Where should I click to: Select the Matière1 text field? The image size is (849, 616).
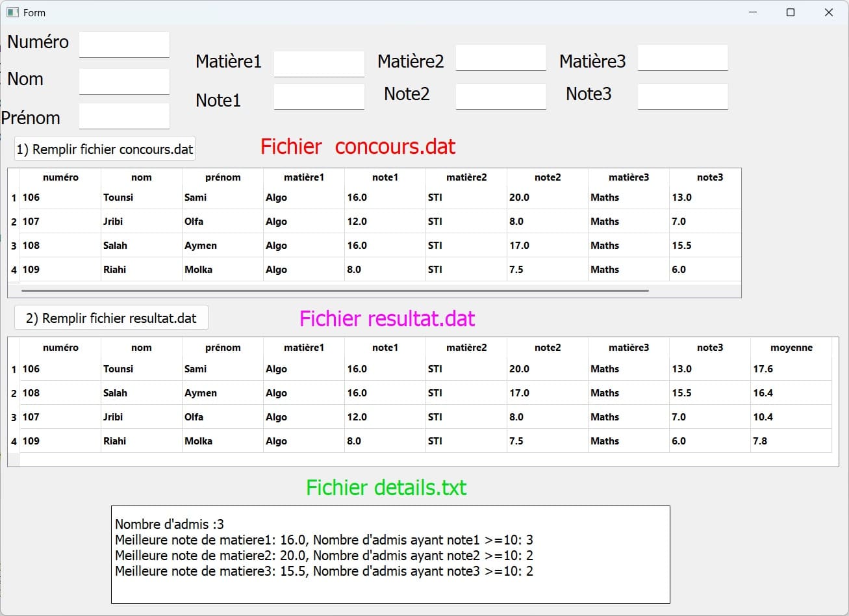tap(319, 64)
